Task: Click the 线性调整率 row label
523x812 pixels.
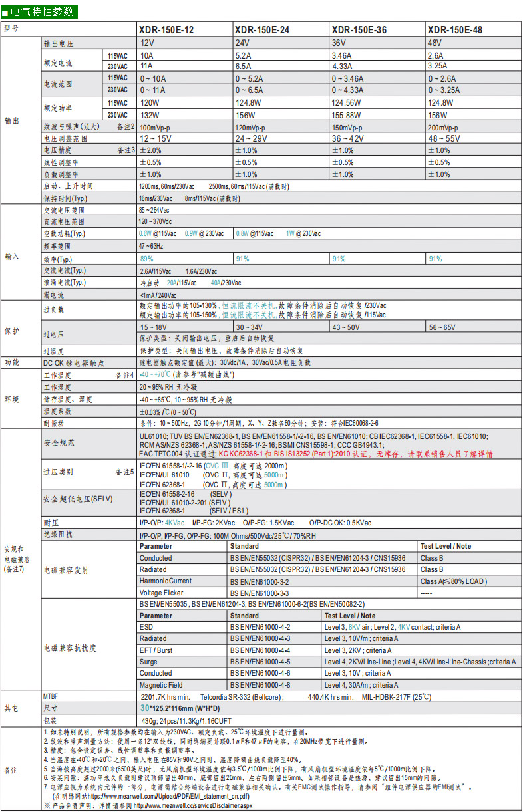Action: click(x=61, y=162)
